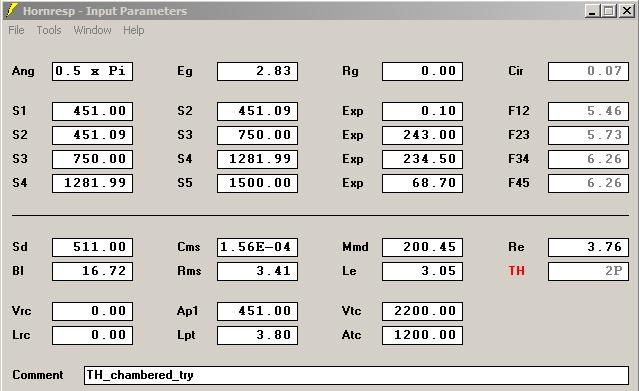Select the S5 input field with 1500.00
Viewport: 639px width, 391px height.
(x=258, y=183)
